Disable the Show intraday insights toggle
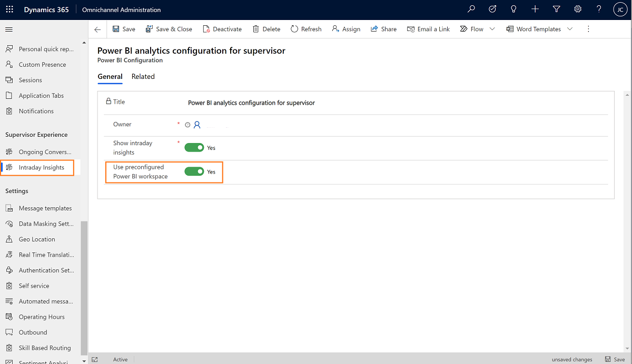The width and height of the screenshot is (632, 364). (194, 147)
